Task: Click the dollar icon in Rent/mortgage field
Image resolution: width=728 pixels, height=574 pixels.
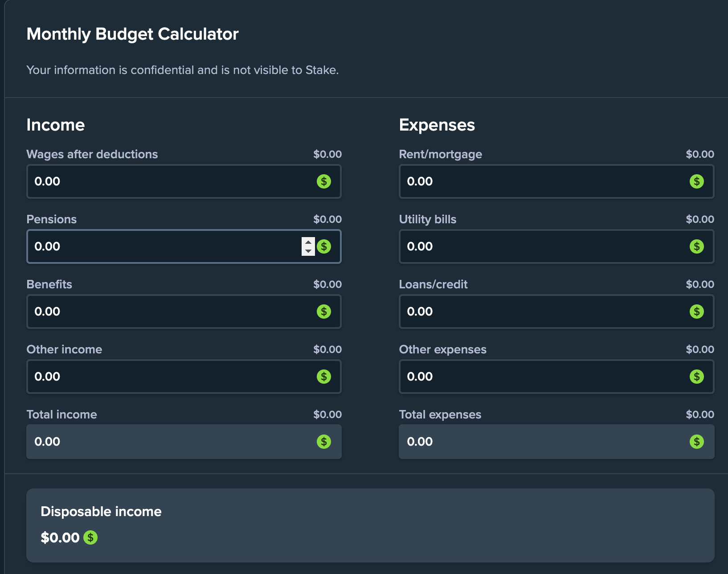Action: point(696,181)
